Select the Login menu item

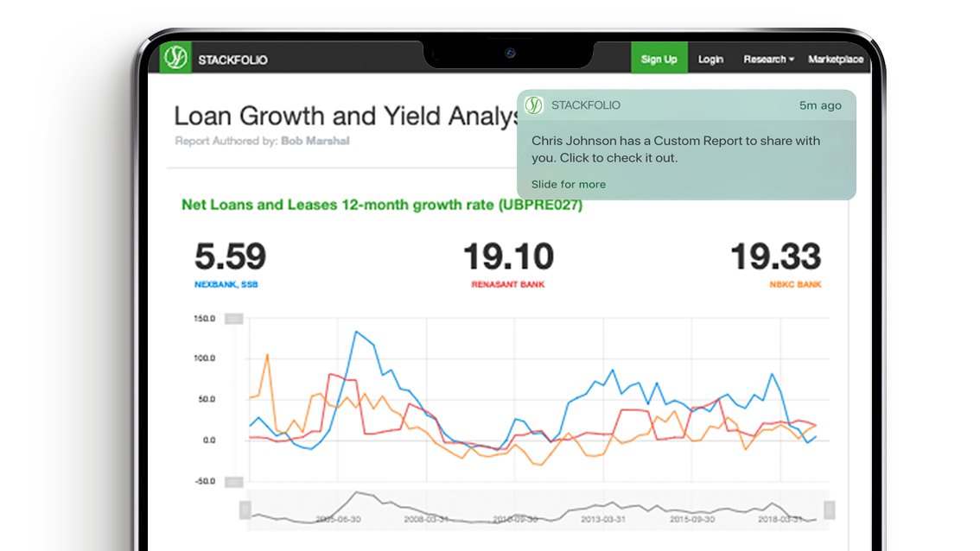pyautogui.click(x=710, y=60)
